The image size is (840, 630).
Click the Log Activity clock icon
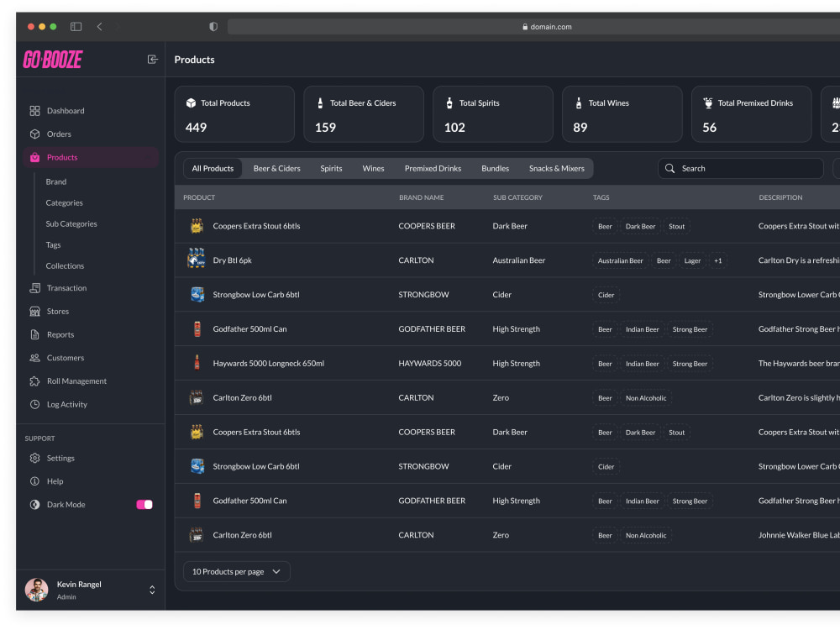(x=34, y=405)
